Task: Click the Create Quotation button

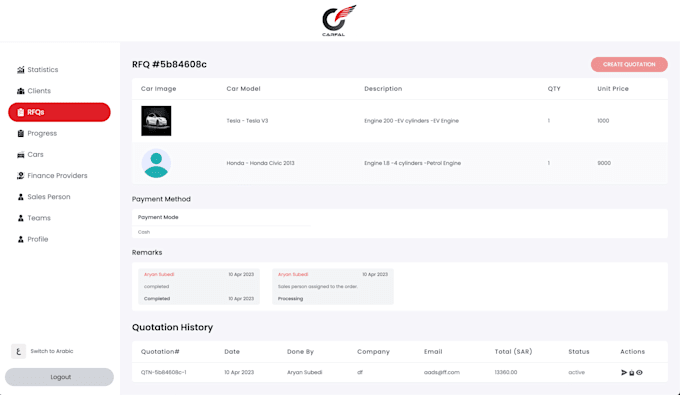Action: 629,65
